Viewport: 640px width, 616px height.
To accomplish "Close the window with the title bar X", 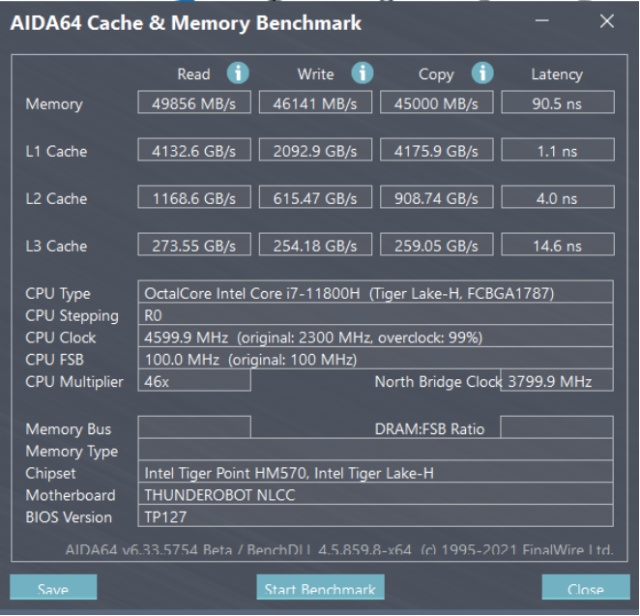I will click(606, 22).
